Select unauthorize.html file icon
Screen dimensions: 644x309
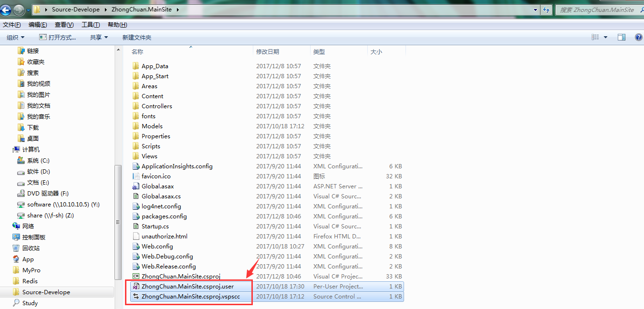coord(136,237)
